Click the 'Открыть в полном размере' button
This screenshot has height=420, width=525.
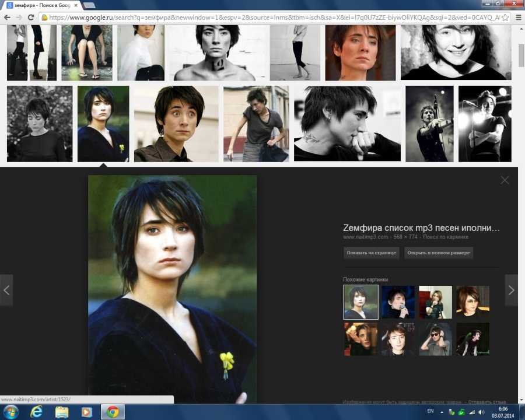(x=439, y=253)
